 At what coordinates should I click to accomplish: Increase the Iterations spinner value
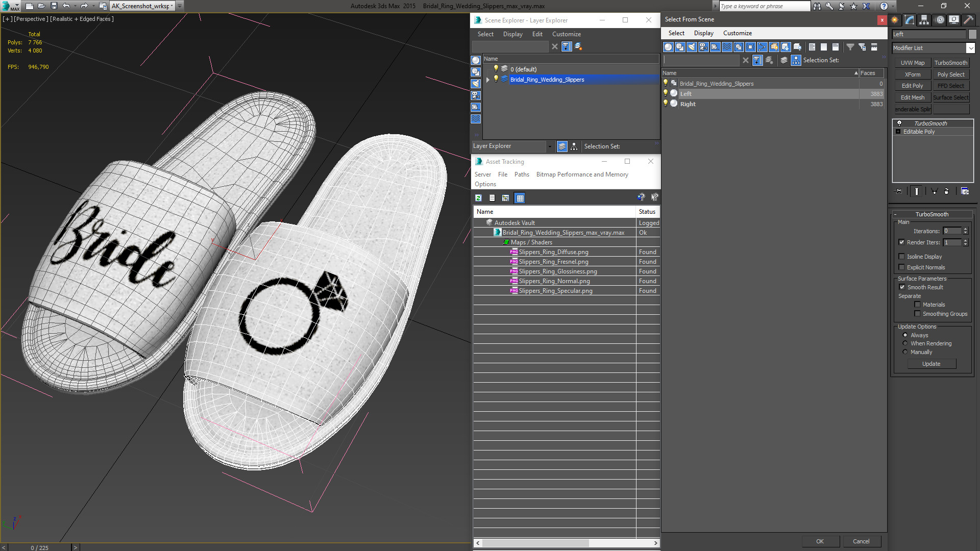point(965,229)
